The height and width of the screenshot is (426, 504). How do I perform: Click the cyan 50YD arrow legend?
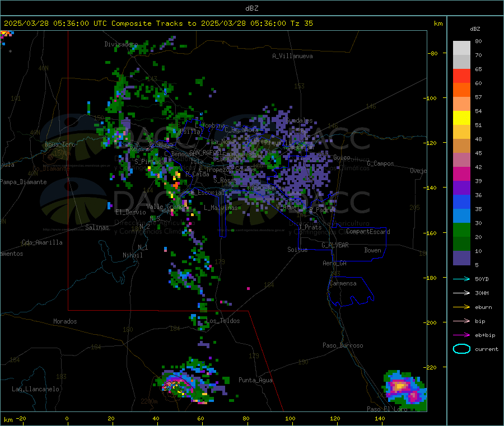click(x=461, y=279)
